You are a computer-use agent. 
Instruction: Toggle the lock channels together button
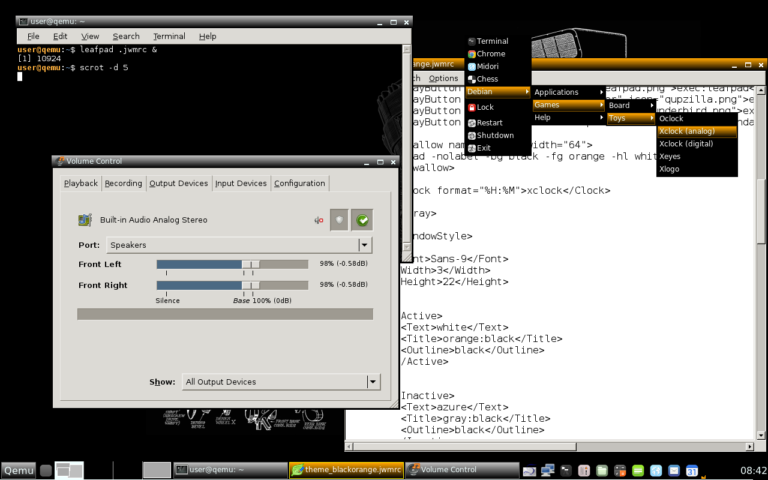(339, 220)
